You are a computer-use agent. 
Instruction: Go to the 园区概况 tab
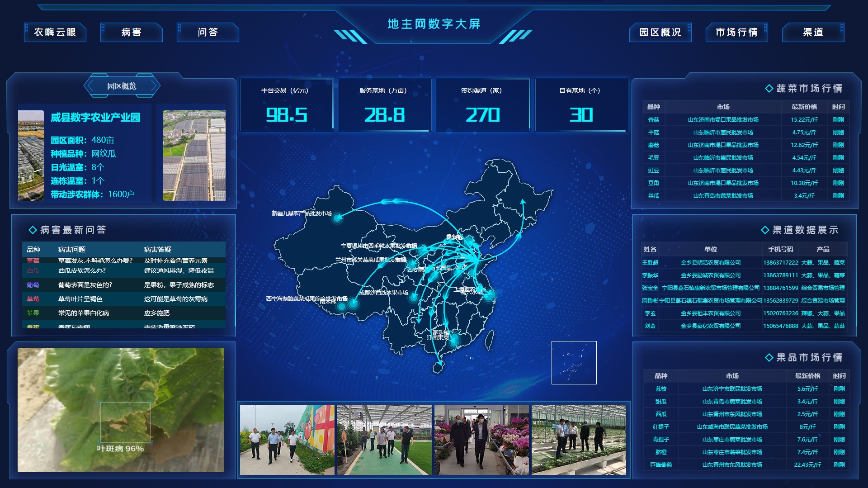660,32
